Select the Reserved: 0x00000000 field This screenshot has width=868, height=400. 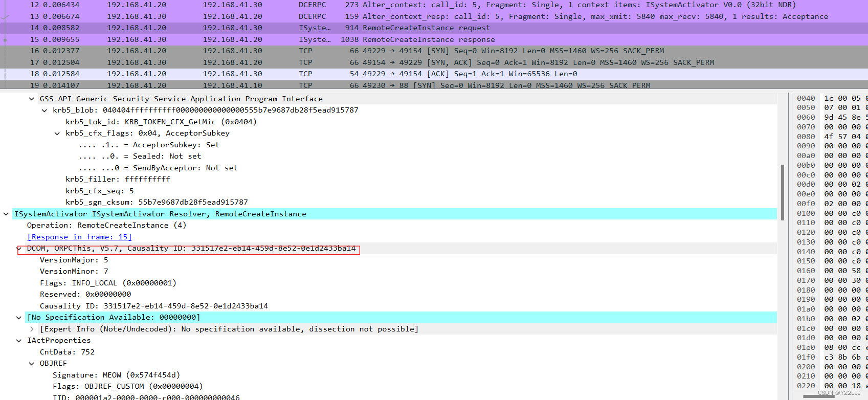click(85, 295)
